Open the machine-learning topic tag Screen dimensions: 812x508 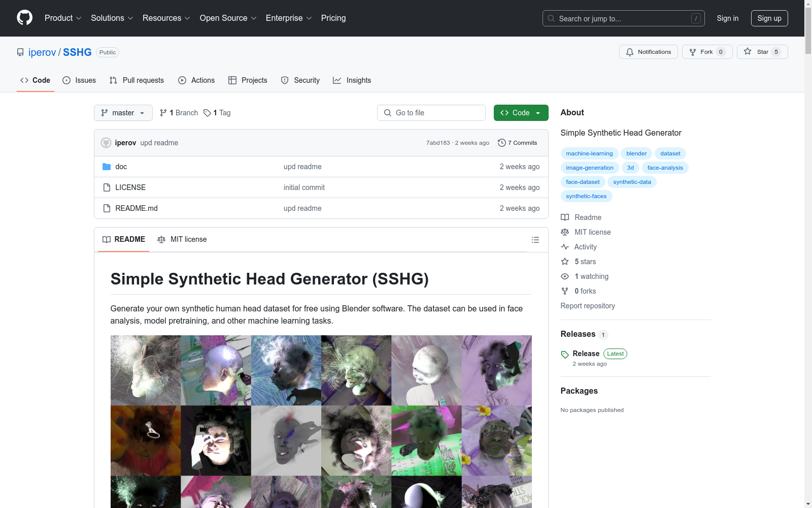(589, 153)
